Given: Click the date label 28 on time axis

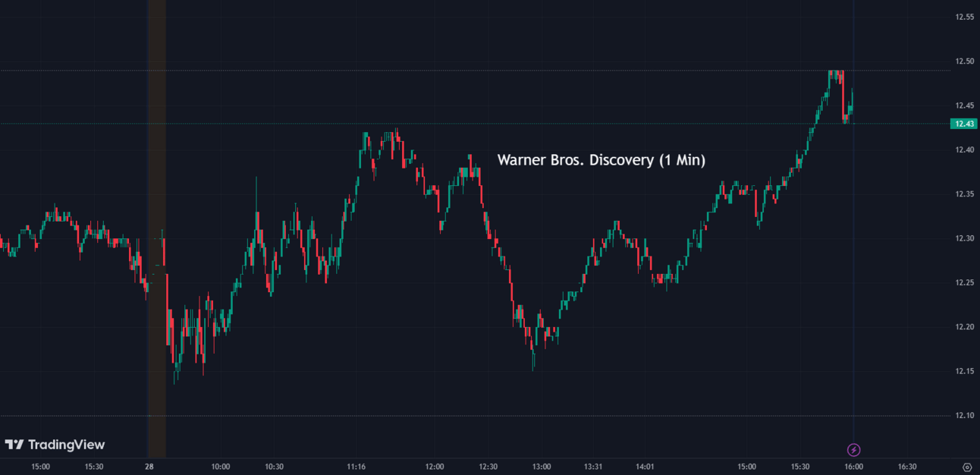Looking at the screenshot, I should (149, 467).
